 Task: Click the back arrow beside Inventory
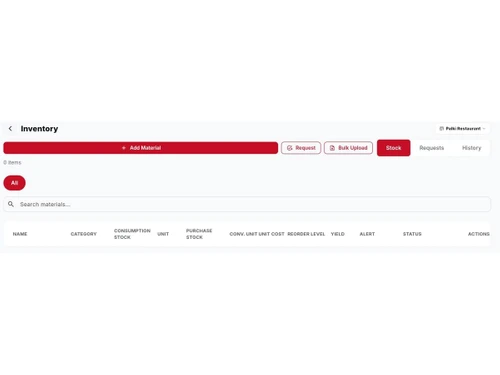click(10, 128)
